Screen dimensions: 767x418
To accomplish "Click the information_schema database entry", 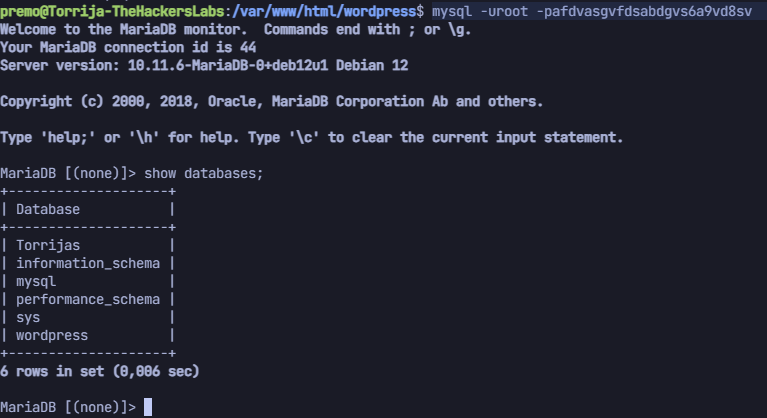I will coord(87,264).
